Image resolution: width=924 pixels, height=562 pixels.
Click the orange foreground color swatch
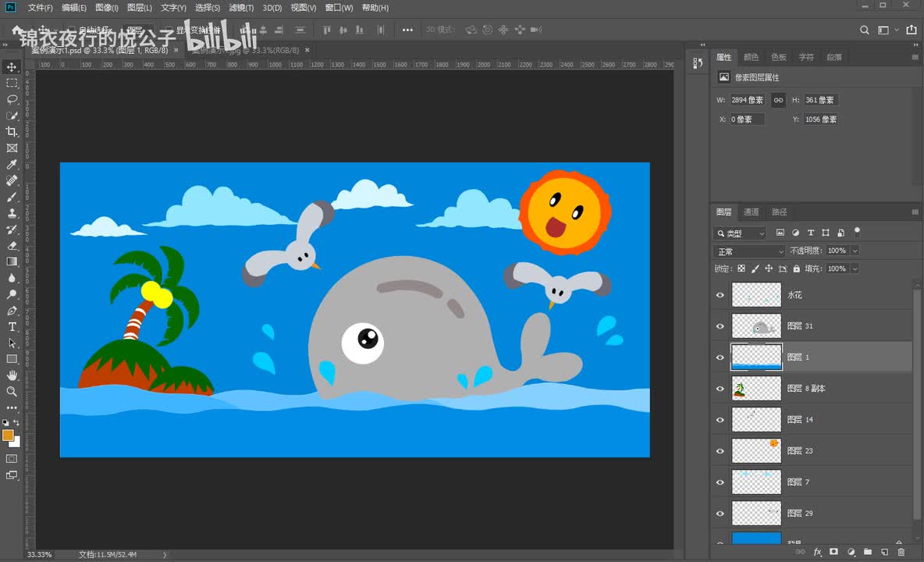pyautogui.click(x=8, y=435)
